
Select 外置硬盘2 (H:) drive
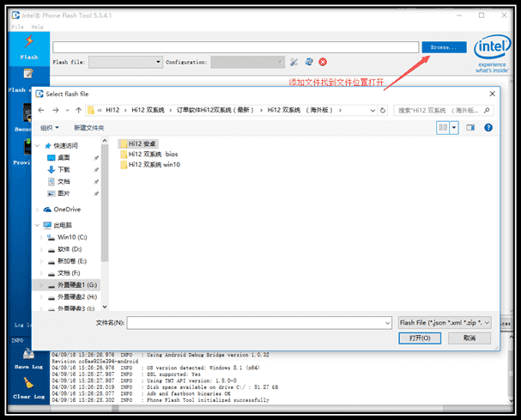click(72, 297)
